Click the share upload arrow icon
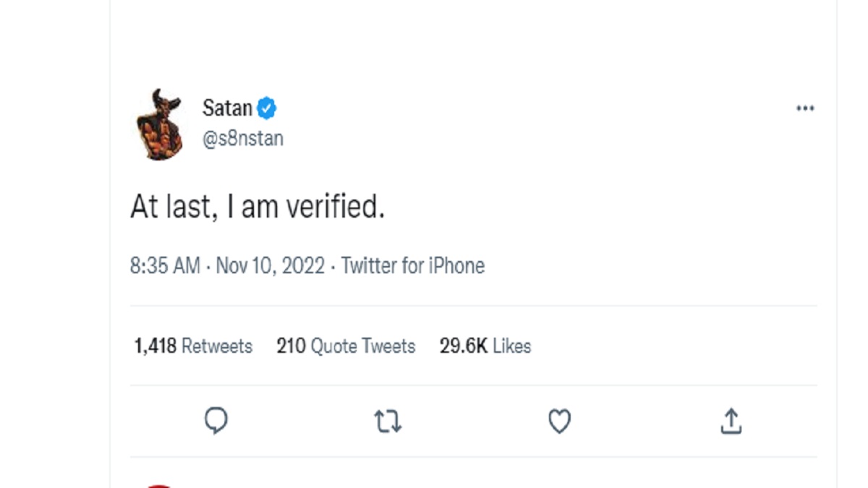The height and width of the screenshot is (488, 868). point(731,421)
